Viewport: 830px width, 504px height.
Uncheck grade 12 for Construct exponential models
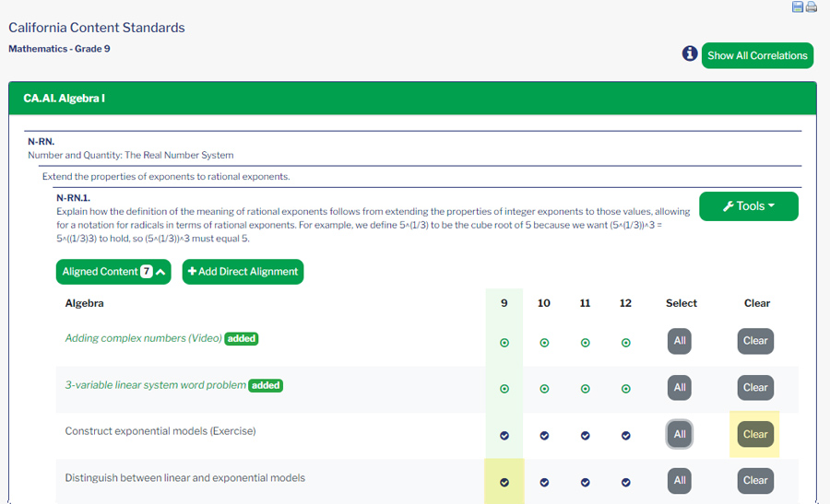(625, 436)
